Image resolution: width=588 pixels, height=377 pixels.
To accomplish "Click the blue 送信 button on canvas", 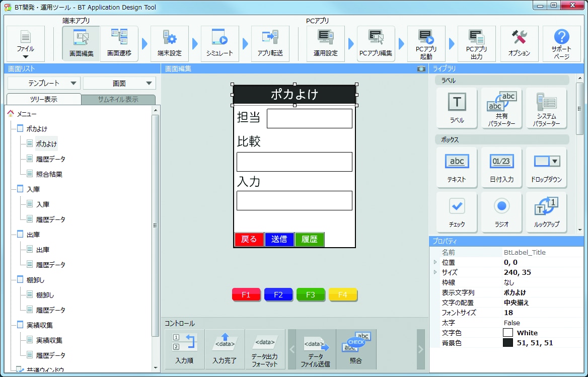I will tap(279, 240).
